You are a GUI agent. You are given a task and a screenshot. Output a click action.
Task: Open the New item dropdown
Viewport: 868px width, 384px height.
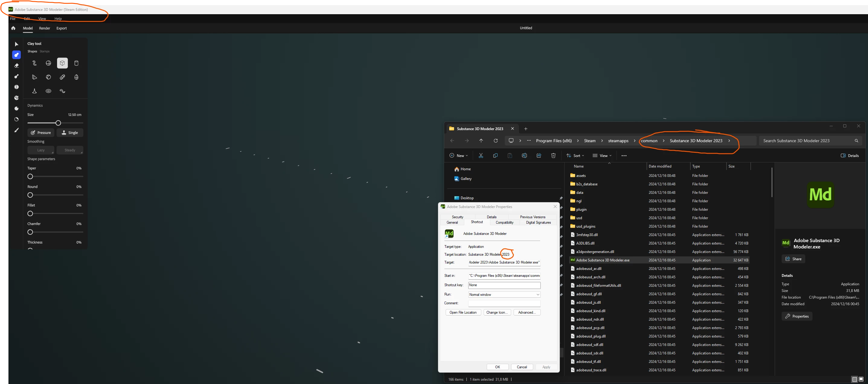[459, 155]
